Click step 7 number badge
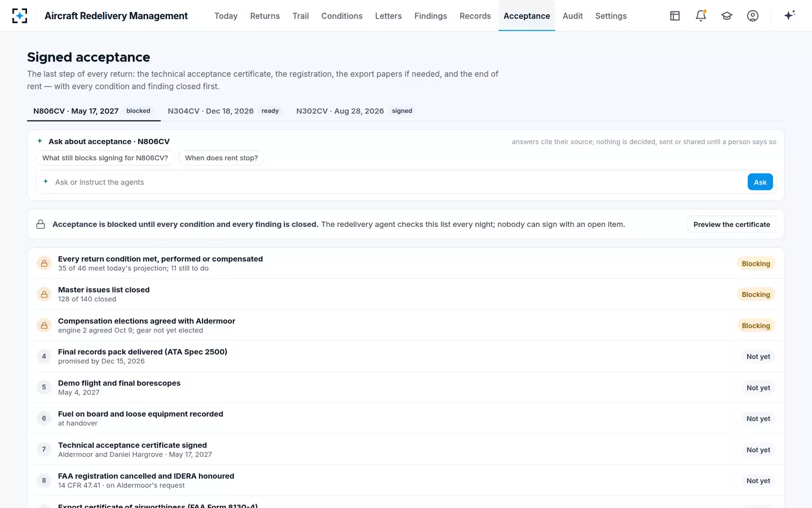812x508 pixels. pos(44,449)
